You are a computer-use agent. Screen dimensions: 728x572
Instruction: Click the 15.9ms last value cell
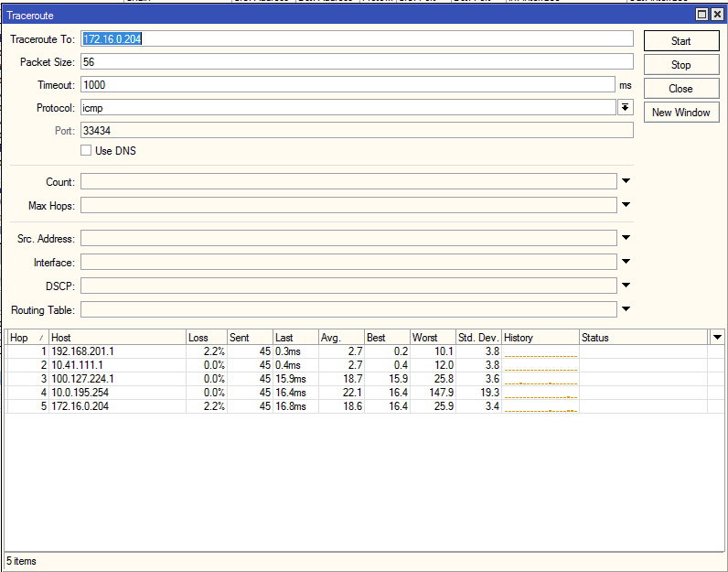click(x=295, y=379)
